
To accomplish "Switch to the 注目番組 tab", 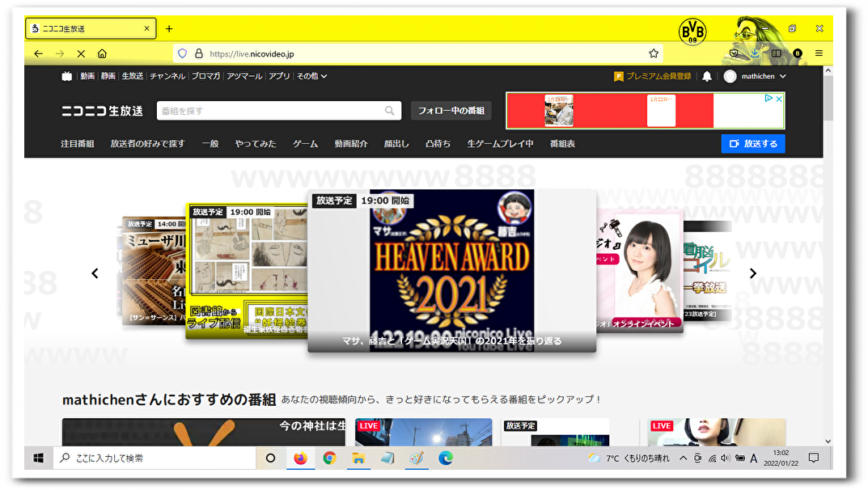I will [x=78, y=143].
